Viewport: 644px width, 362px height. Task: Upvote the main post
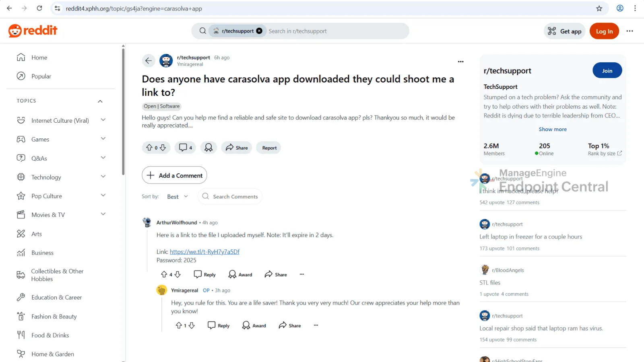coord(149,148)
